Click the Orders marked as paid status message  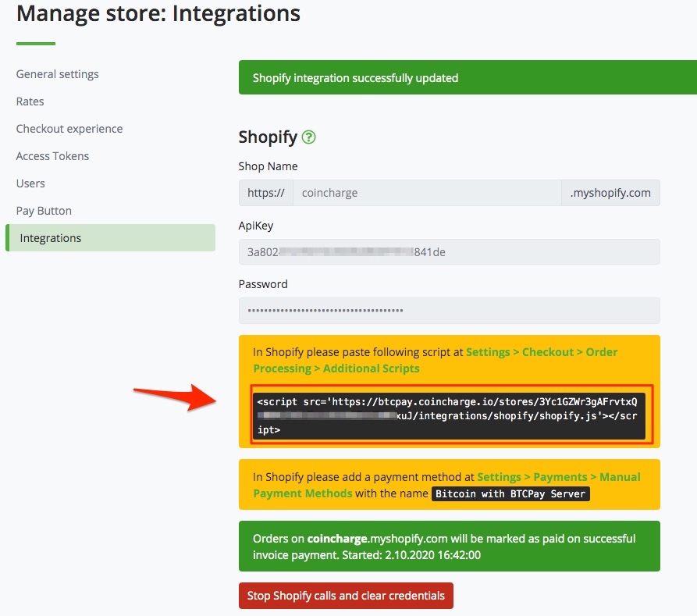tap(449, 547)
